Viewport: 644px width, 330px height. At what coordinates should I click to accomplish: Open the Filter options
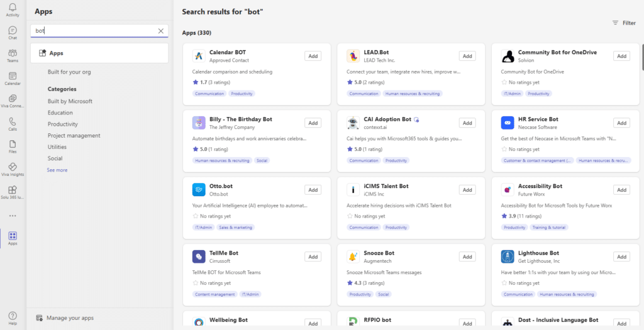(x=624, y=23)
